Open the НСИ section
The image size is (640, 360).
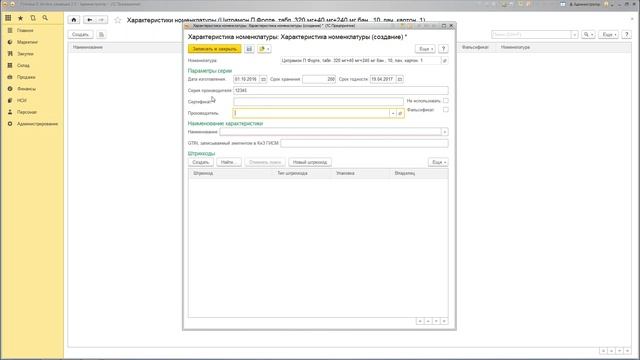point(22,100)
